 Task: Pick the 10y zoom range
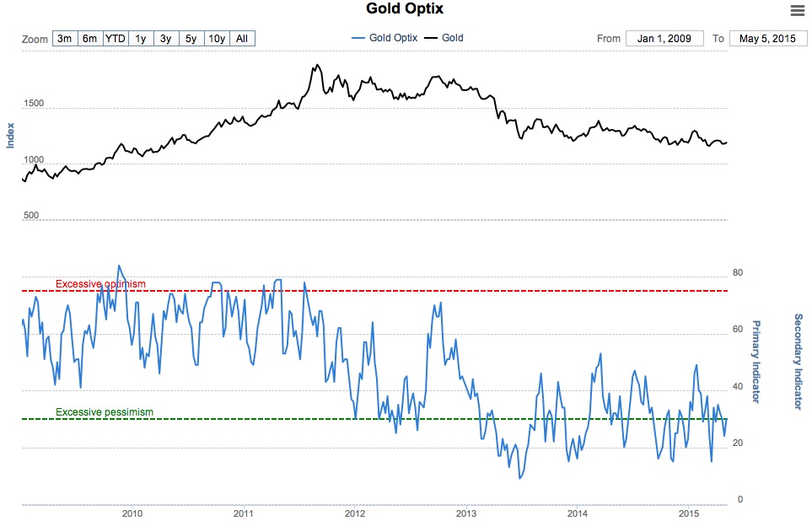click(x=217, y=39)
